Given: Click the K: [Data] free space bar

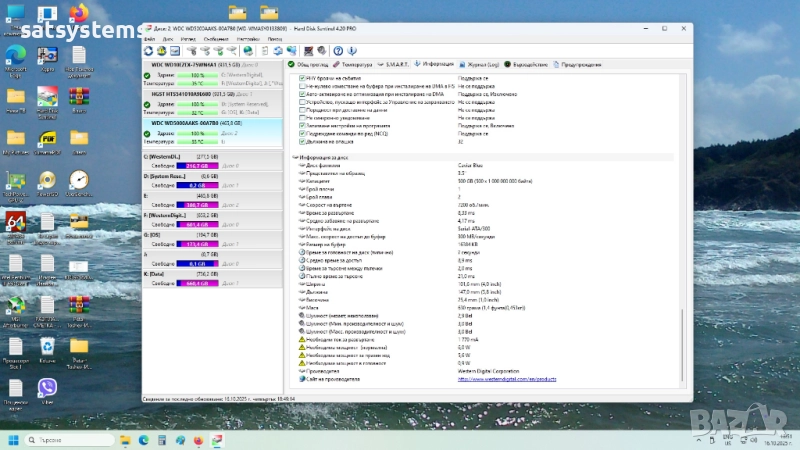Looking at the screenshot, I should [196, 283].
